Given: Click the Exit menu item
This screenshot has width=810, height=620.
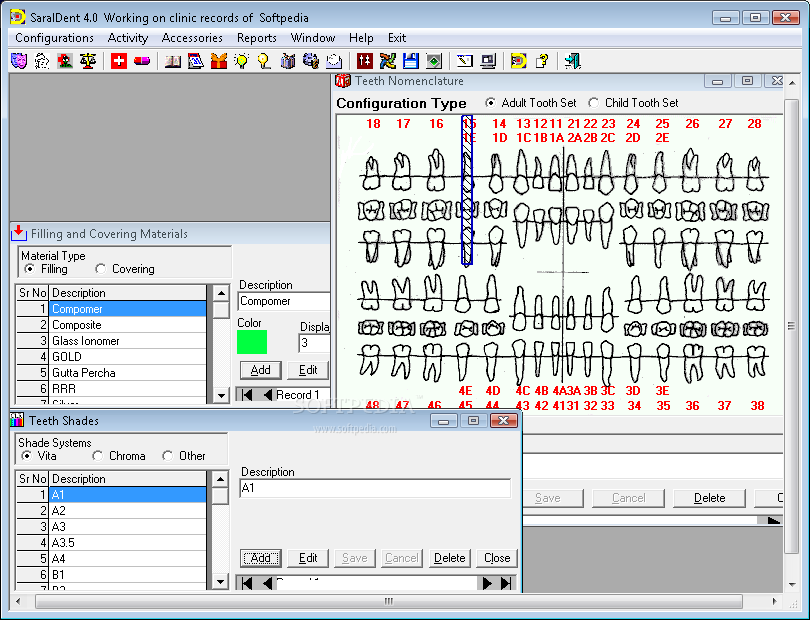Looking at the screenshot, I should click(x=397, y=38).
